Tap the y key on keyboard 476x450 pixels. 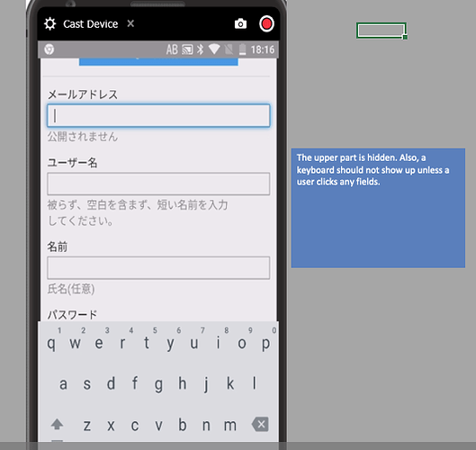point(170,344)
